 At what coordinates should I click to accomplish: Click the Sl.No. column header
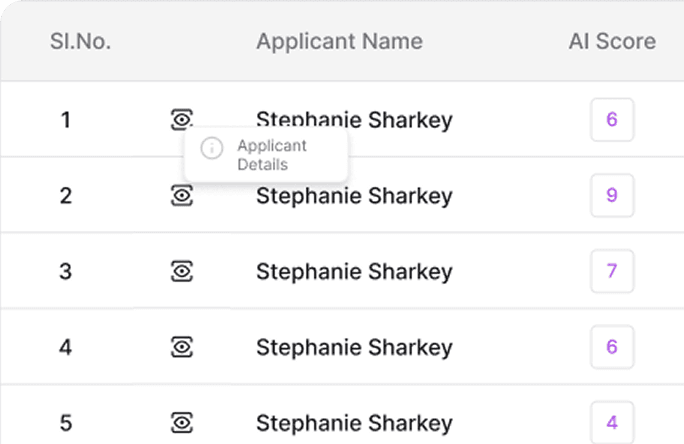(81, 41)
